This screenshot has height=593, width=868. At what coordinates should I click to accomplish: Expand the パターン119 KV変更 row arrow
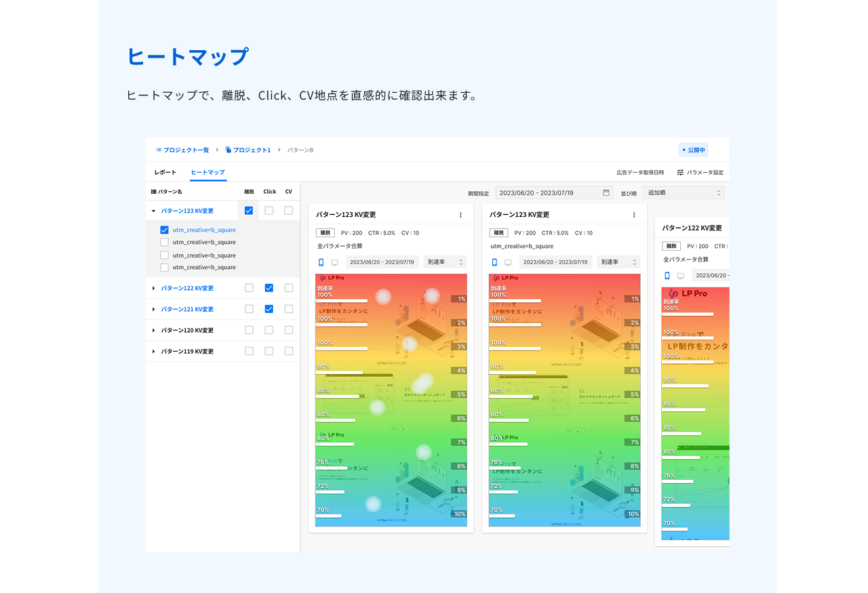click(153, 351)
